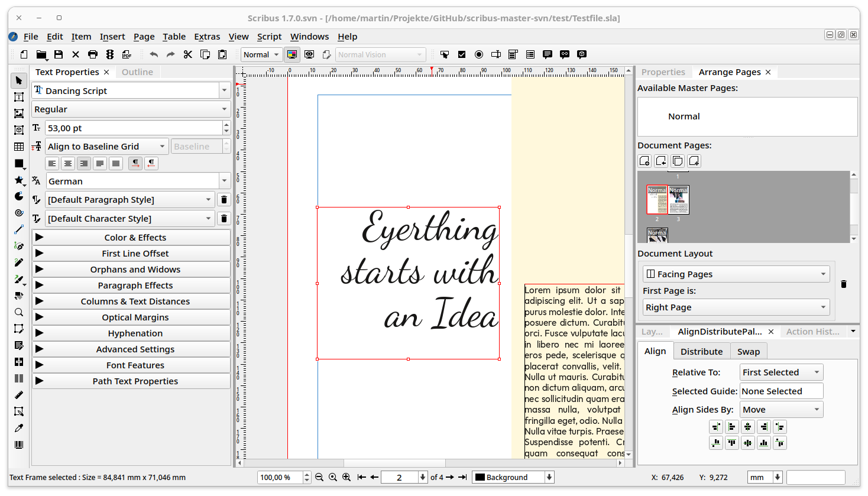Viewport: 868px width, 496px height.
Task: Click the Normal master page entry
Action: (684, 116)
